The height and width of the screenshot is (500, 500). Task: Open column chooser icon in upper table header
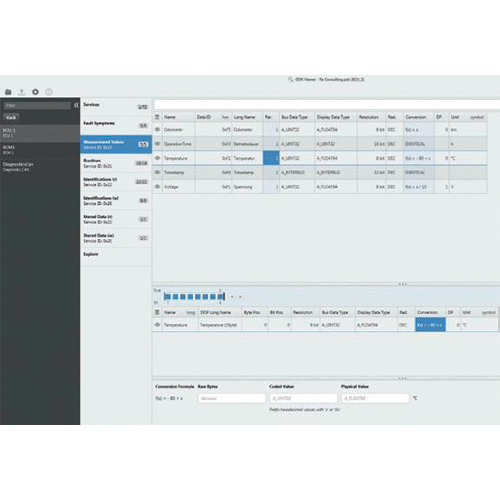(157, 117)
